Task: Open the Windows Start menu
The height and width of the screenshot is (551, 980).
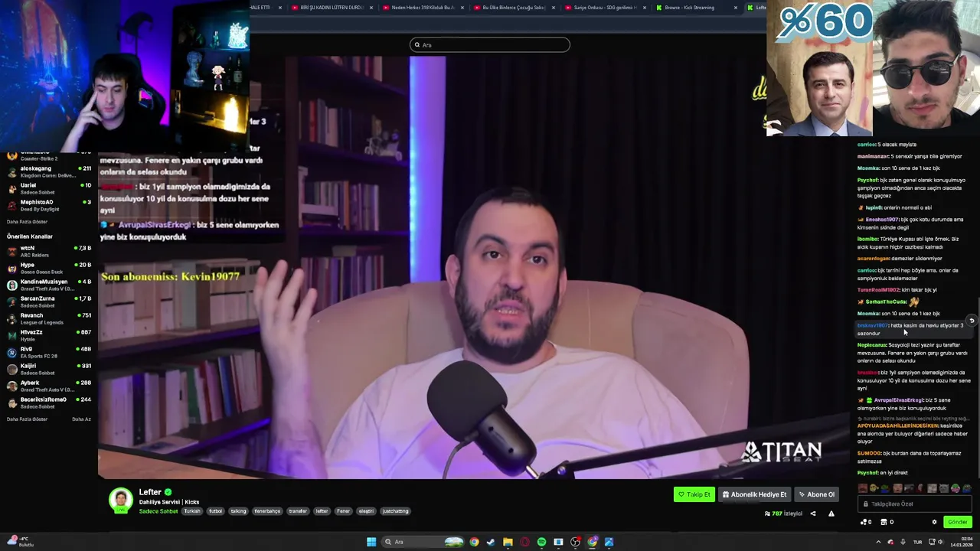Action: pos(371,542)
